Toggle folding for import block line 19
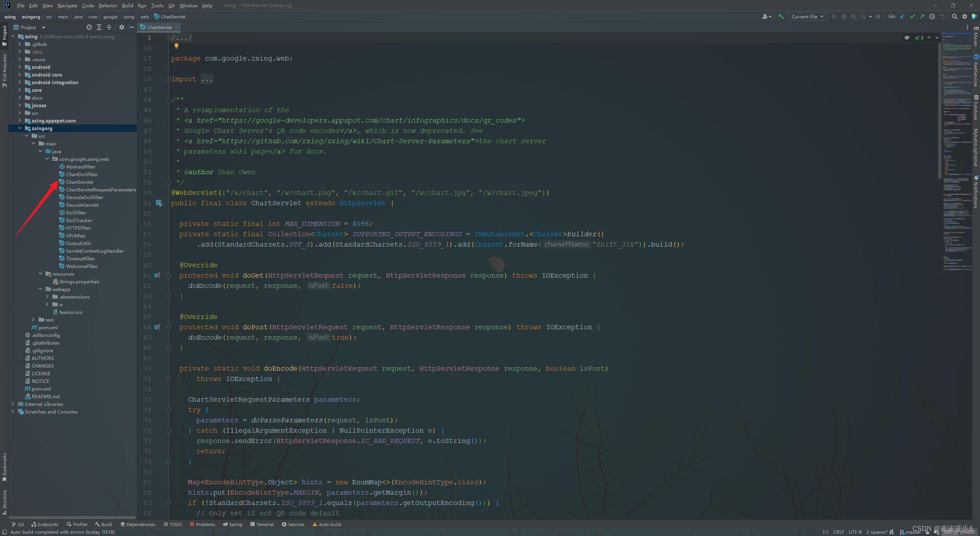The height and width of the screenshot is (536, 980). pyautogui.click(x=168, y=79)
